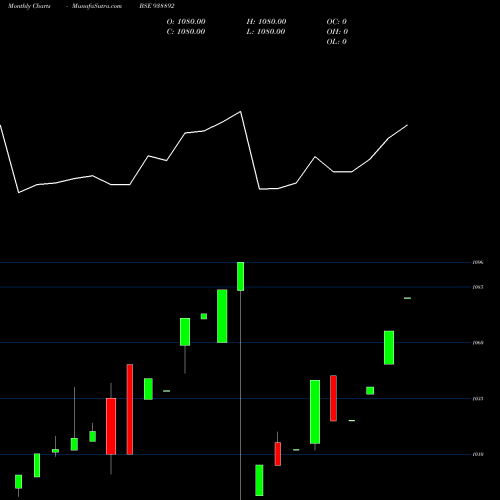Click the "OL: 0" readout
Image resolution: width=500 pixels, height=500 pixels.
coord(337,42)
